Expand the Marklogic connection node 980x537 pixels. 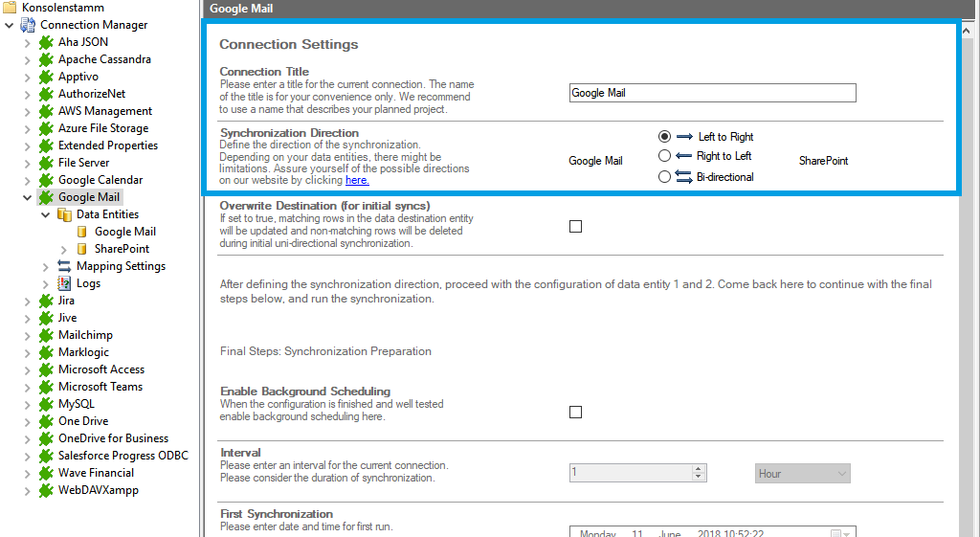tap(28, 352)
